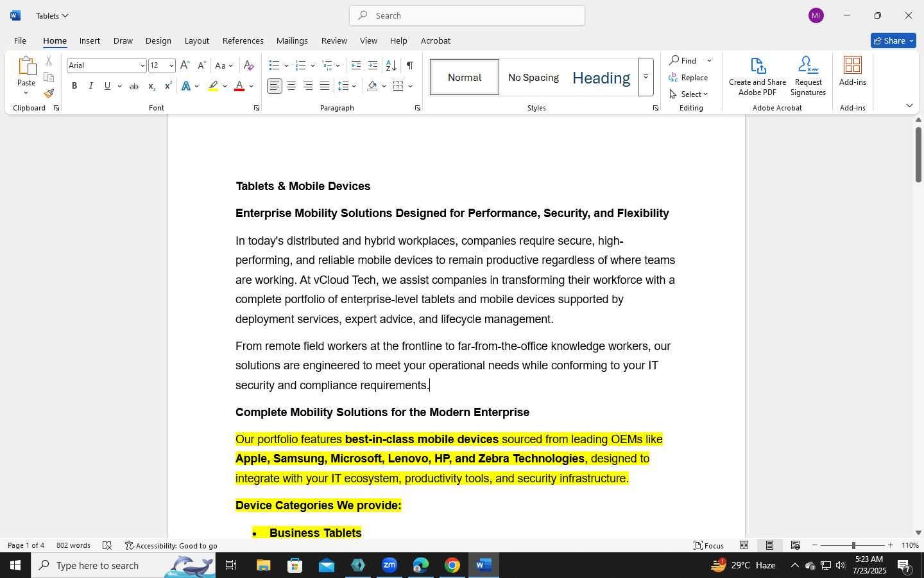Click the zoom in plus icon
924x578 pixels.
tap(890, 545)
